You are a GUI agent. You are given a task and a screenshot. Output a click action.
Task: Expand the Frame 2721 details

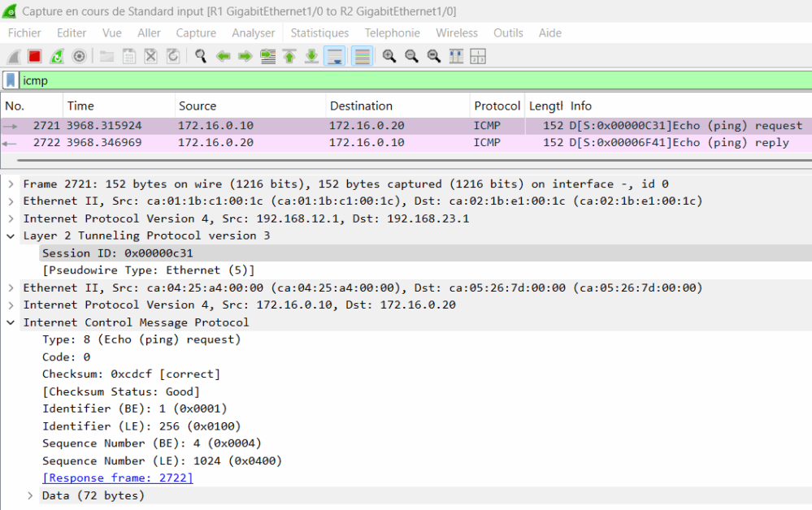pyautogui.click(x=11, y=184)
